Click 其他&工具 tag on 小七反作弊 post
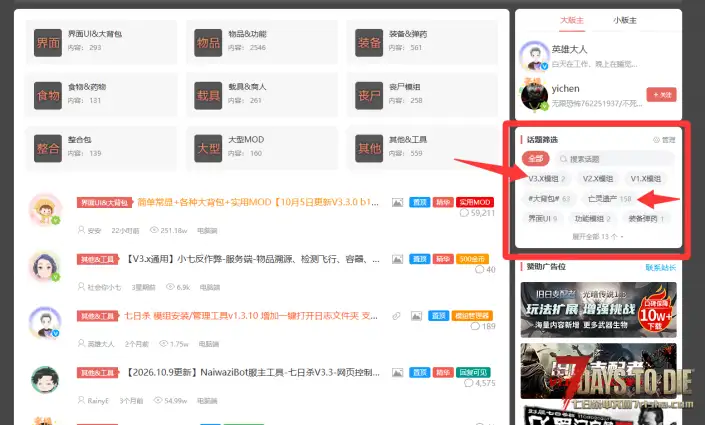Viewport: 705px width, 425px height. (98, 259)
